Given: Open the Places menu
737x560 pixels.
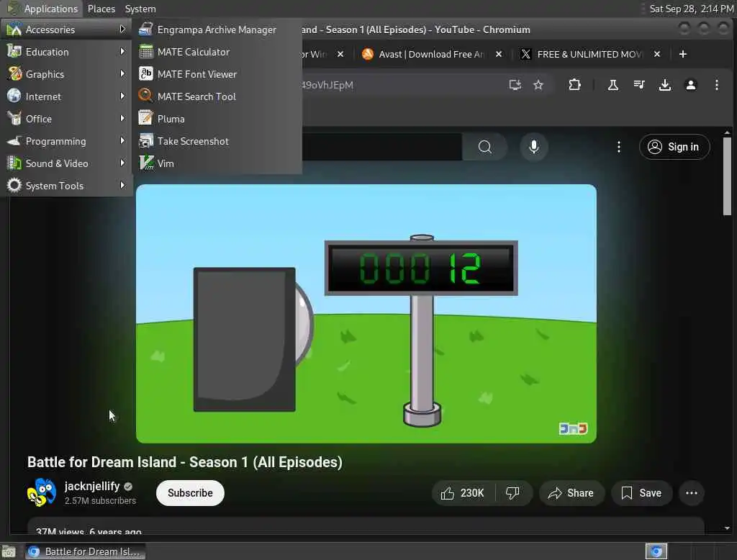Looking at the screenshot, I should (101, 9).
